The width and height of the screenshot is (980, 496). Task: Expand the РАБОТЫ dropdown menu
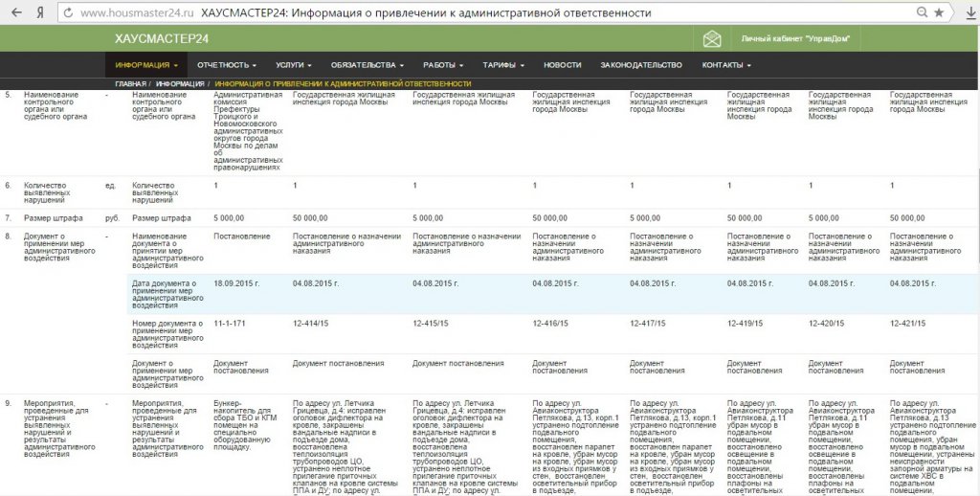click(443, 65)
